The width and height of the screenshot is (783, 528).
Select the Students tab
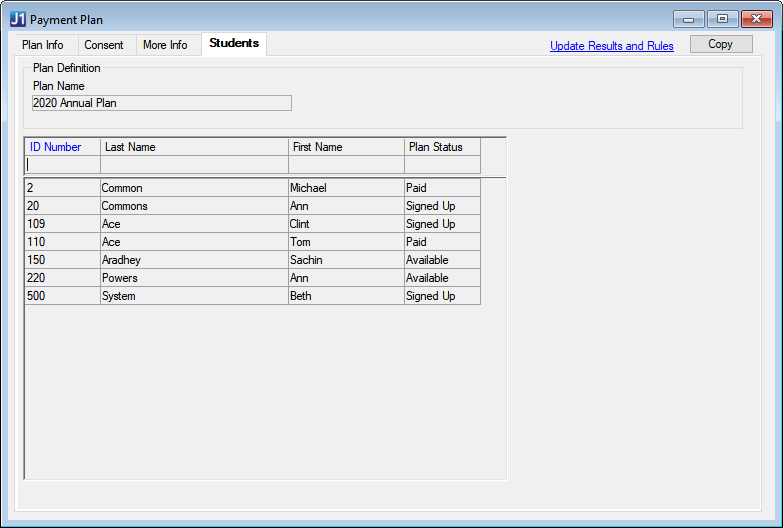(x=234, y=43)
